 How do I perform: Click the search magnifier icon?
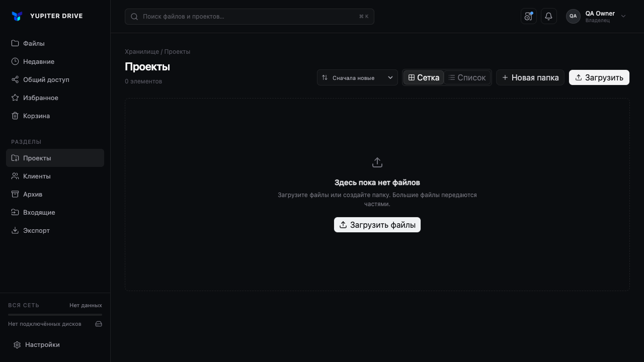click(134, 17)
